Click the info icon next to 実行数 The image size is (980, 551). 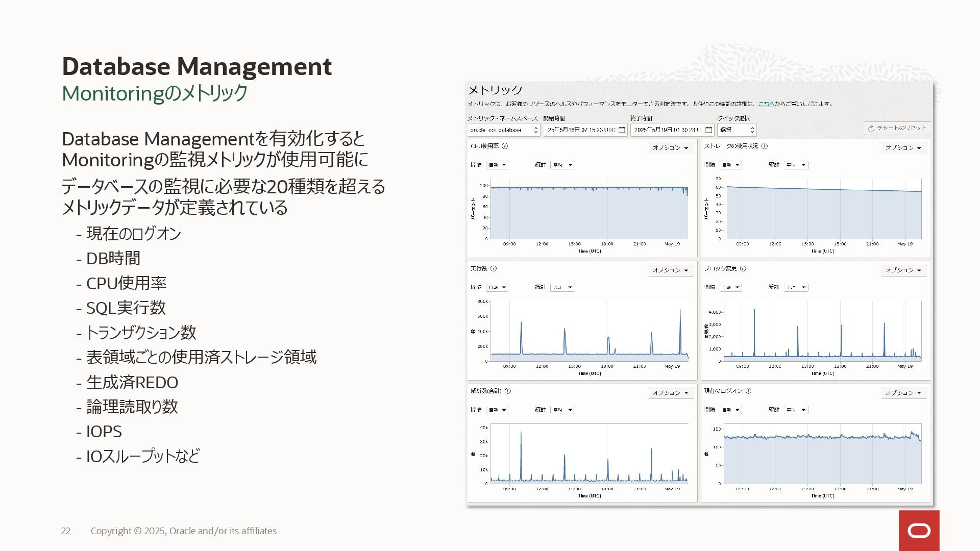point(493,268)
